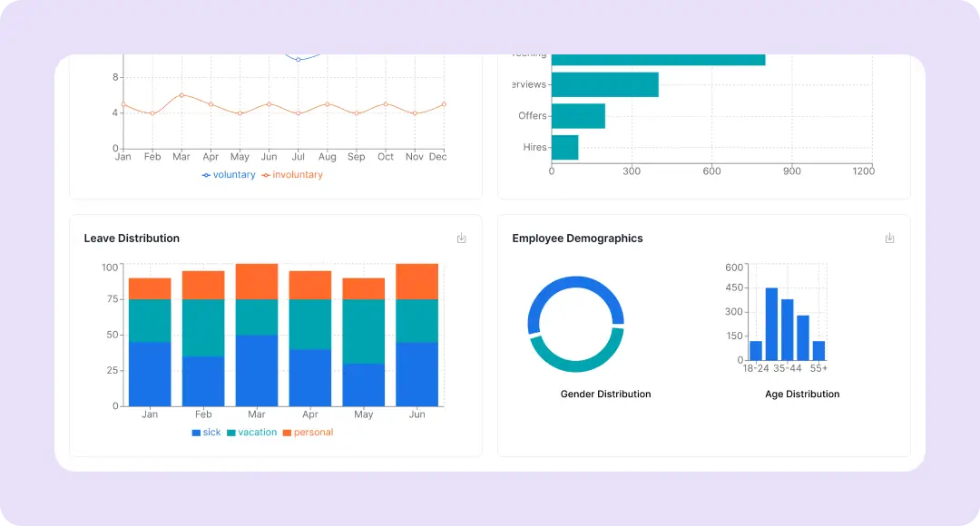Image resolution: width=980 pixels, height=526 pixels.
Task: Toggle the voluntary series in legend
Action: 229,175
